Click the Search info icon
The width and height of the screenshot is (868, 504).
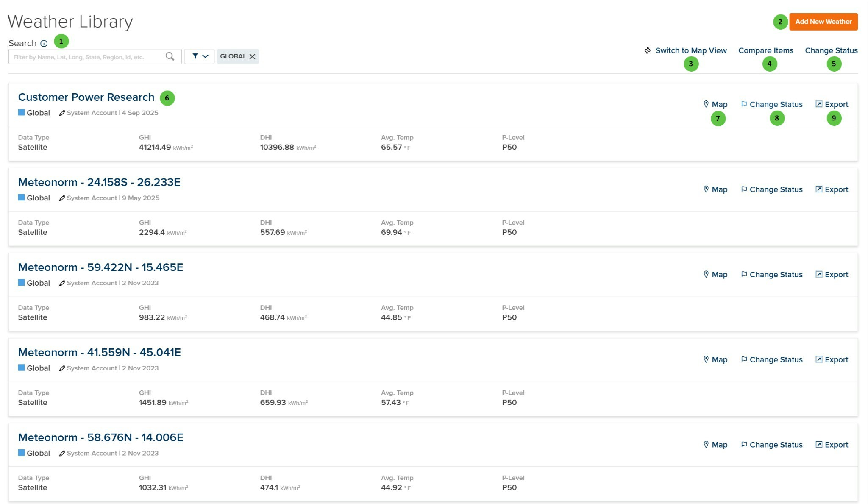tap(44, 43)
